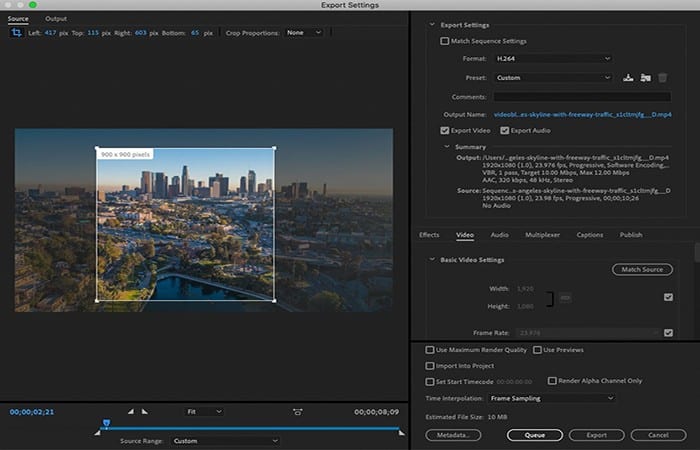The width and height of the screenshot is (700, 450).
Task: Click the timeline range bar
Action: pos(250,429)
